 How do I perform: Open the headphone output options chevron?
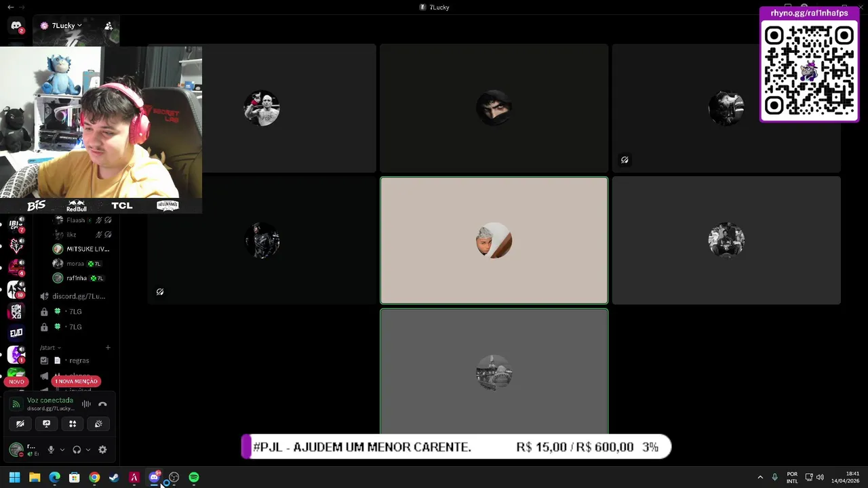click(88, 449)
